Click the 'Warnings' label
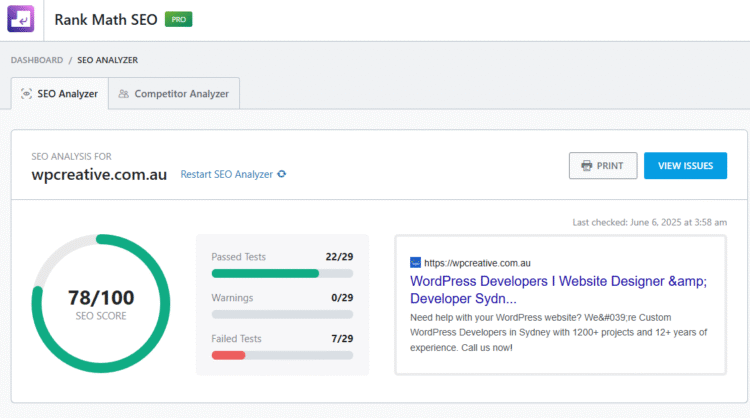 (232, 298)
